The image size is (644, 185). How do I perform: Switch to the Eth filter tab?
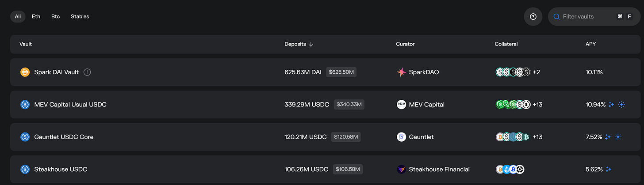pyautogui.click(x=36, y=16)
